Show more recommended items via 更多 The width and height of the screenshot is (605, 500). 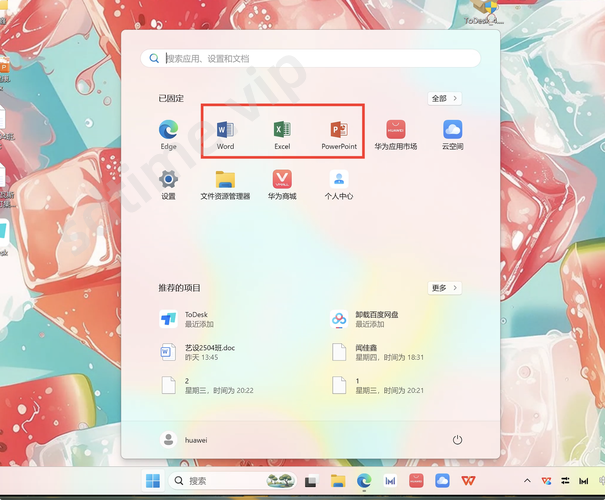tap(445, 288)
